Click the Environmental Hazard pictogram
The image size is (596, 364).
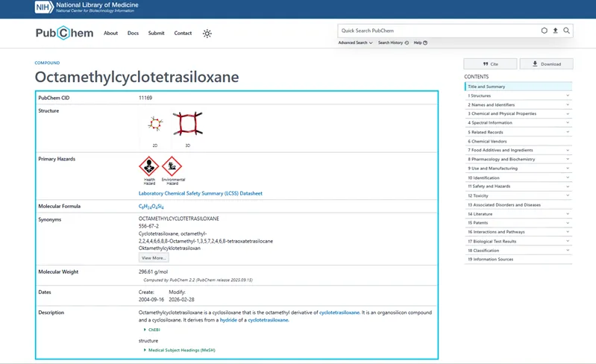pyautogui.click(x=172, y=166)
